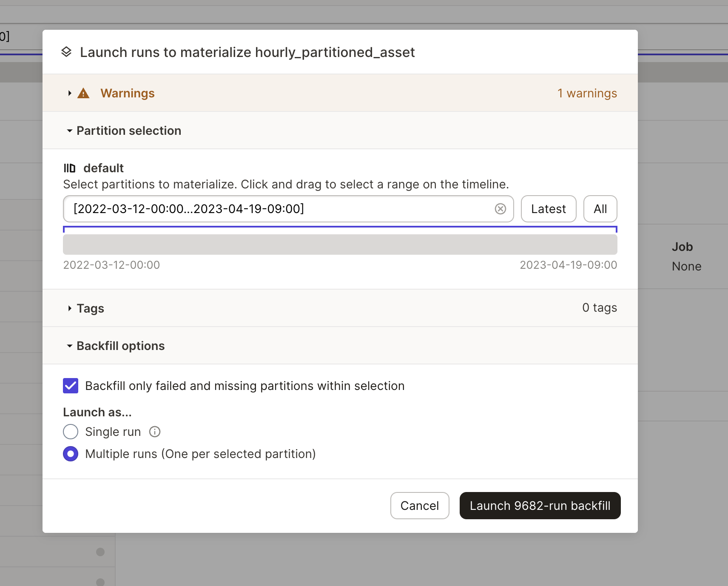Launch the 9682-run backfill
728x586 pixels.
[x=540, y=506]
